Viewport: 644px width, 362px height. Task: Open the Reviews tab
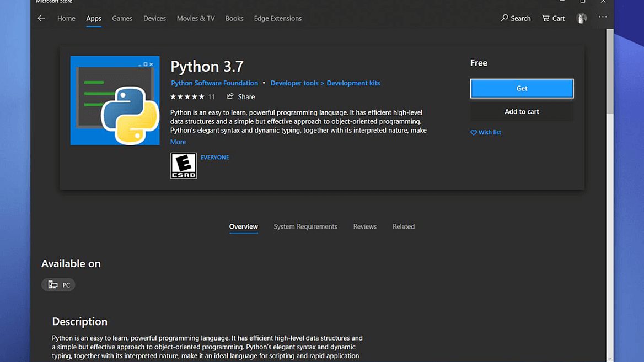364,226
